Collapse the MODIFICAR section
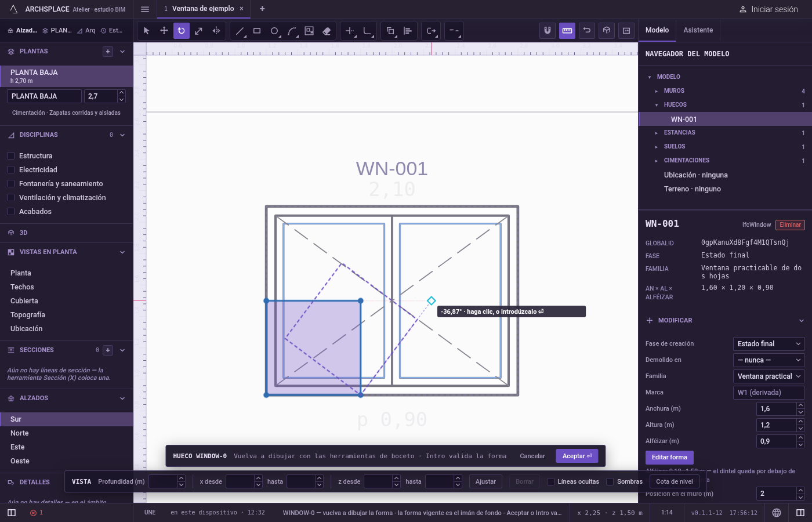 point(802,321)
